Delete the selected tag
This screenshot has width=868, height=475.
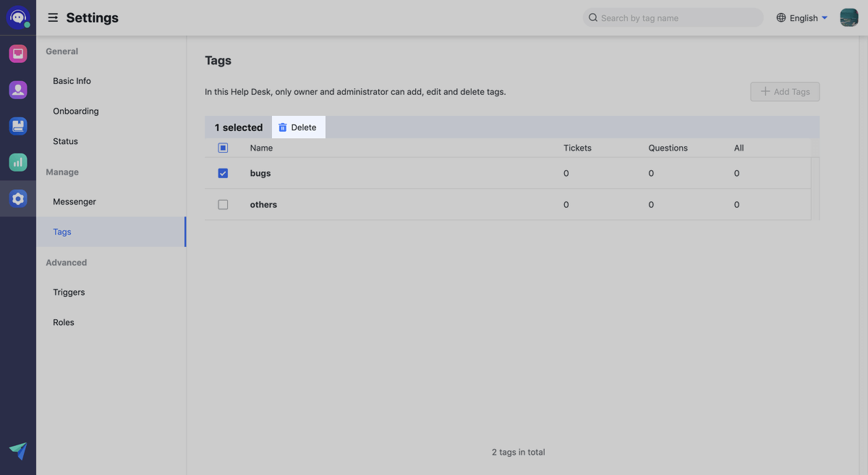click(298, 127)
